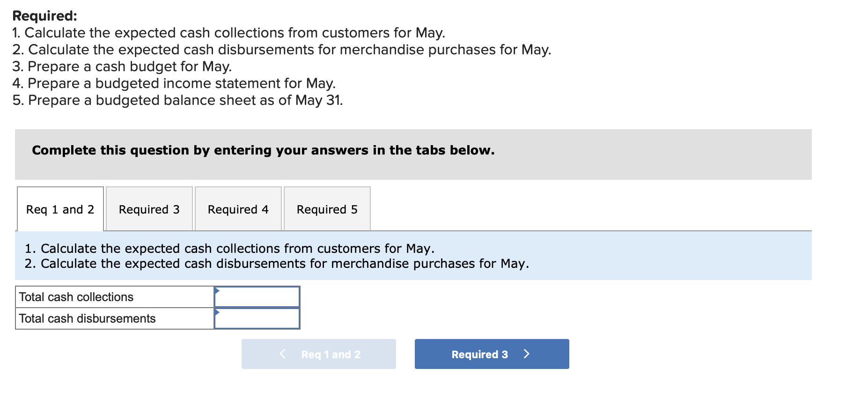Open the Required 4 tab
The width and height of the screenshot is (868, 398).
238,209
